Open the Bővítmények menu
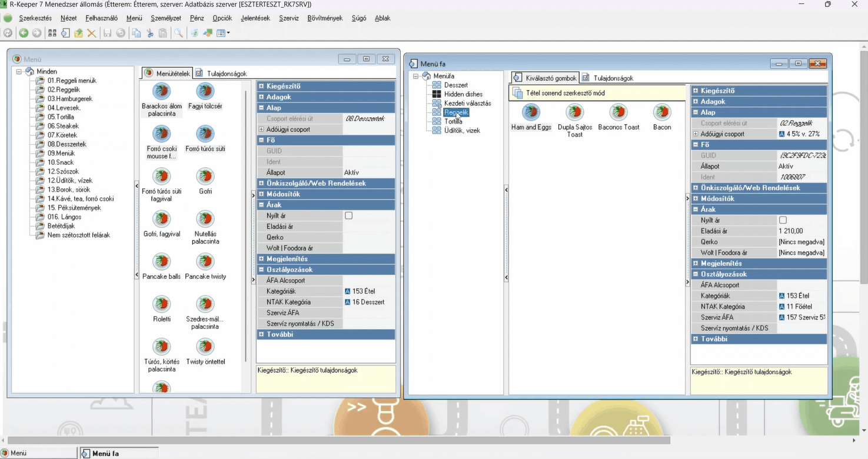The width and height of the screenshot is (868, 459). (325, 18)
